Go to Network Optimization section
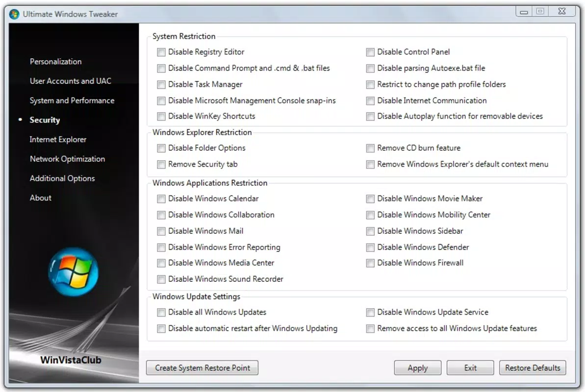 [67, 159]
